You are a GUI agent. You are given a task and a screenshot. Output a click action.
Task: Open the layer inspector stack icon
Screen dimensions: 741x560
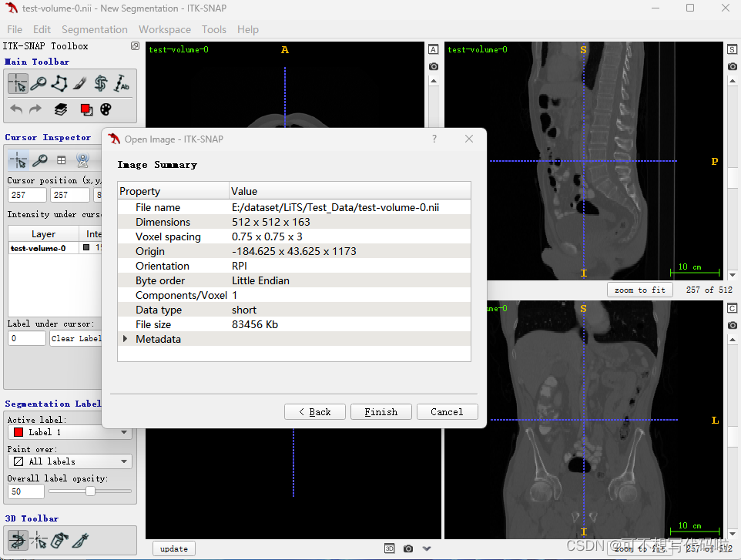pos(61,109)
